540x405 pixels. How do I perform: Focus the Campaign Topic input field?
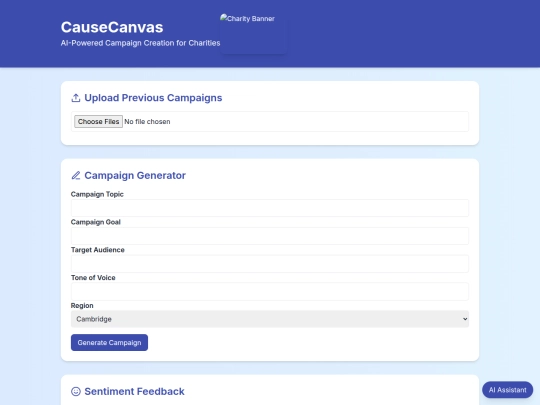tap(270, 208)
